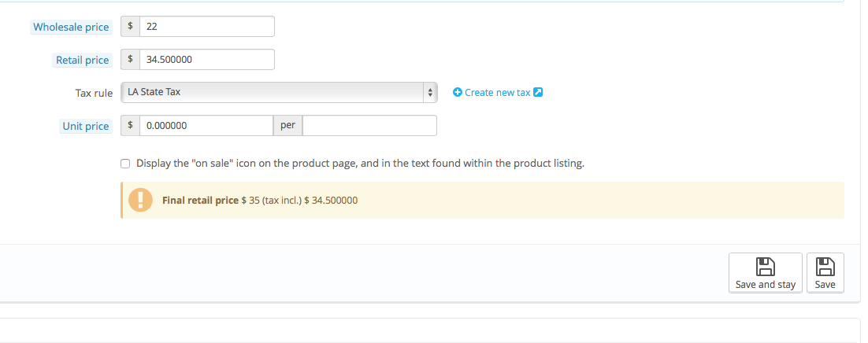Click the floppy disk icon on Save and stay
Viewport: 868px width, 343px height.
coord(765,267)
